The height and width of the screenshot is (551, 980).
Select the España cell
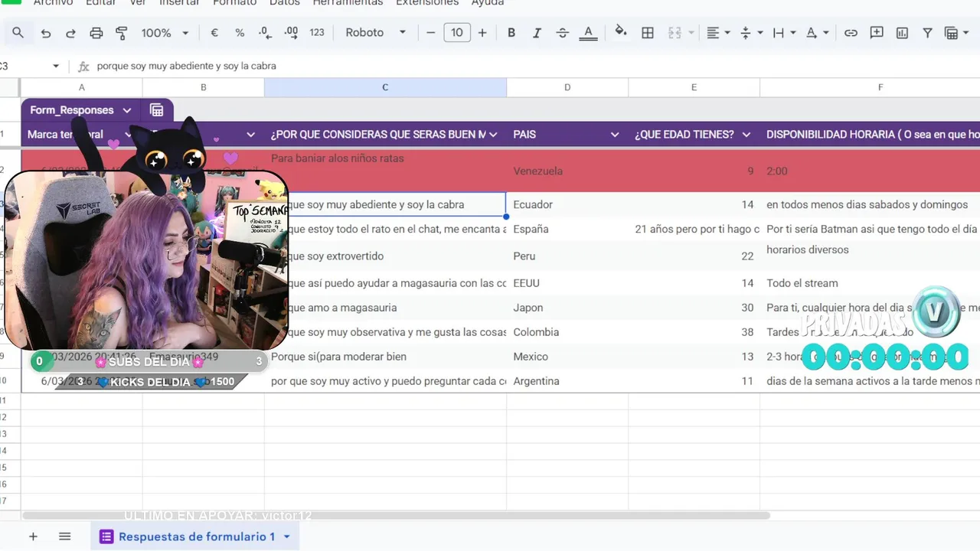(567, 229)
